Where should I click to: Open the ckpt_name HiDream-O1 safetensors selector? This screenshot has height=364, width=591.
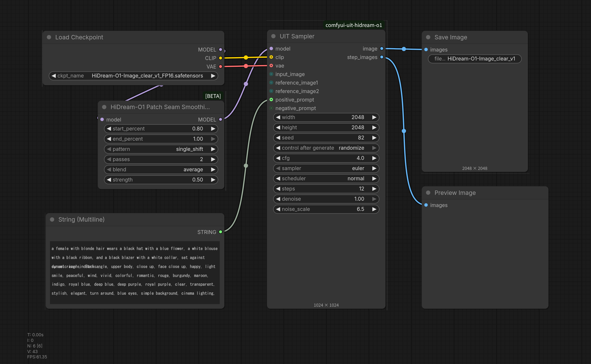pyautogui.click(x=133, y=76)
